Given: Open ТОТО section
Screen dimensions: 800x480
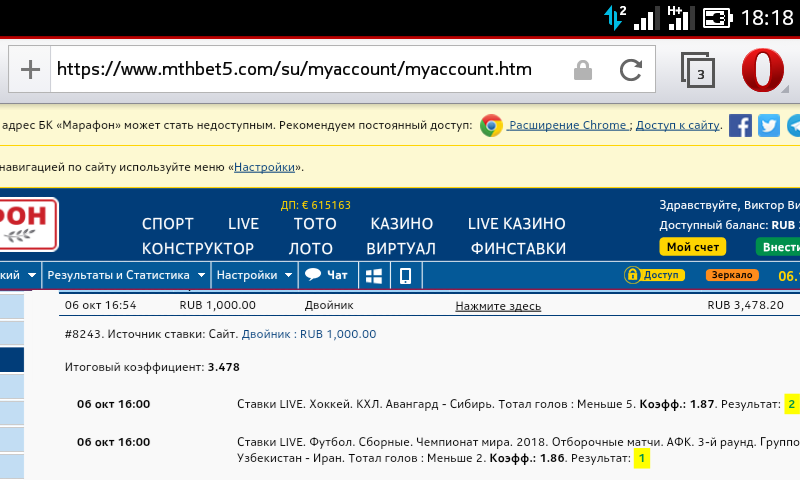Looking at the screenshot, I should [x=315, y=224].
